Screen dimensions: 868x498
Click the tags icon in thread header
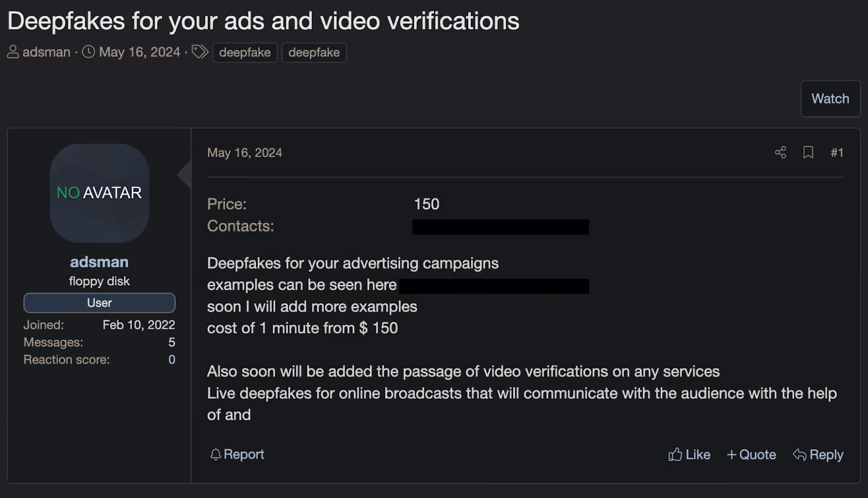pos(200,52)
